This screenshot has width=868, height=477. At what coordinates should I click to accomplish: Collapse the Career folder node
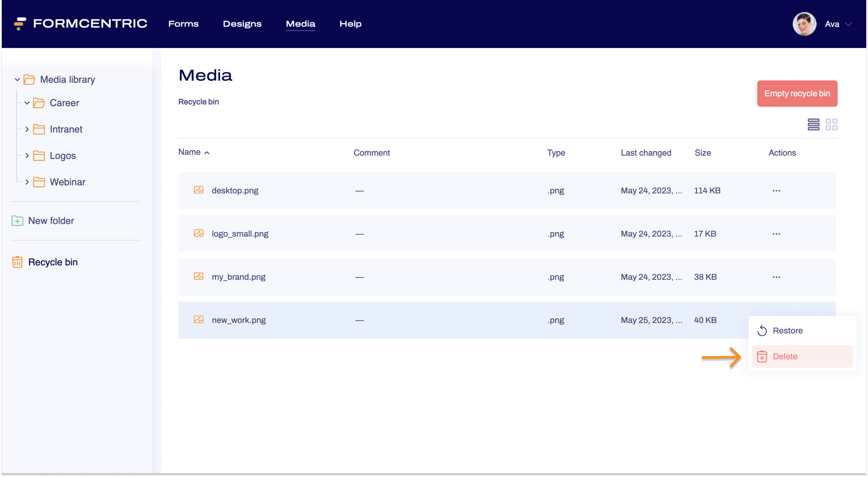pos(27,103)
